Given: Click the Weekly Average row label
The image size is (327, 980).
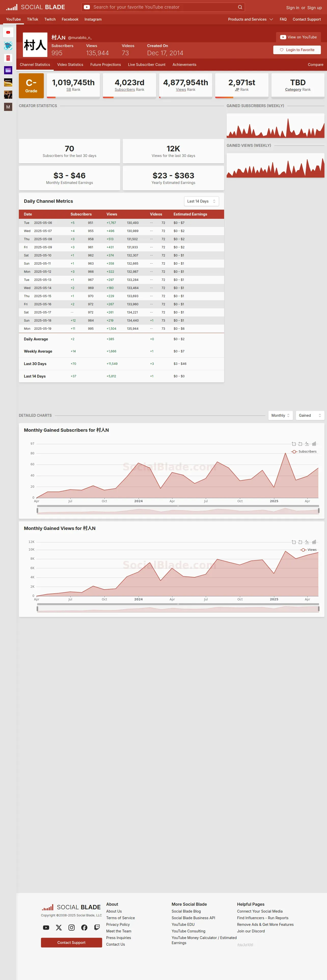Looking at the screenshot, I should point(38,352).
